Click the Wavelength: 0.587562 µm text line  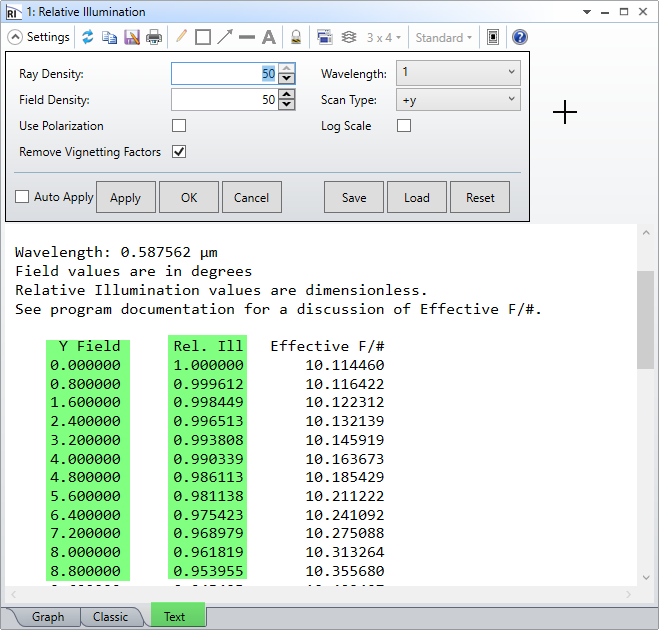pyautogui.click(x=116, y=253)
